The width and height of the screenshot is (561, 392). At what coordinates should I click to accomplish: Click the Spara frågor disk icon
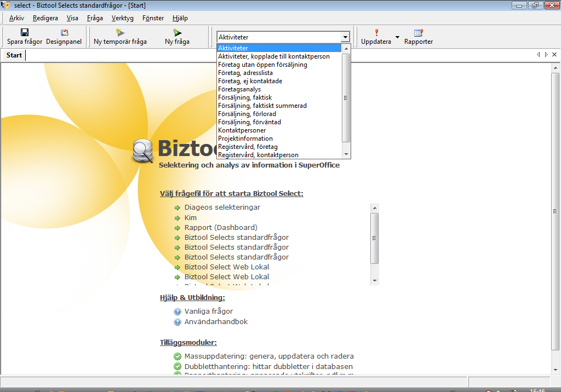pyautogui.click(x=24, y=32)
